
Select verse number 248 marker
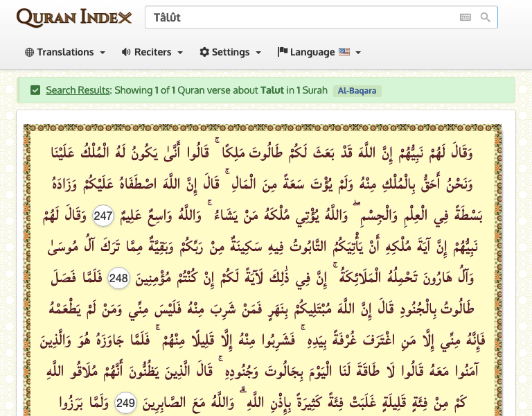click(118, 279)
